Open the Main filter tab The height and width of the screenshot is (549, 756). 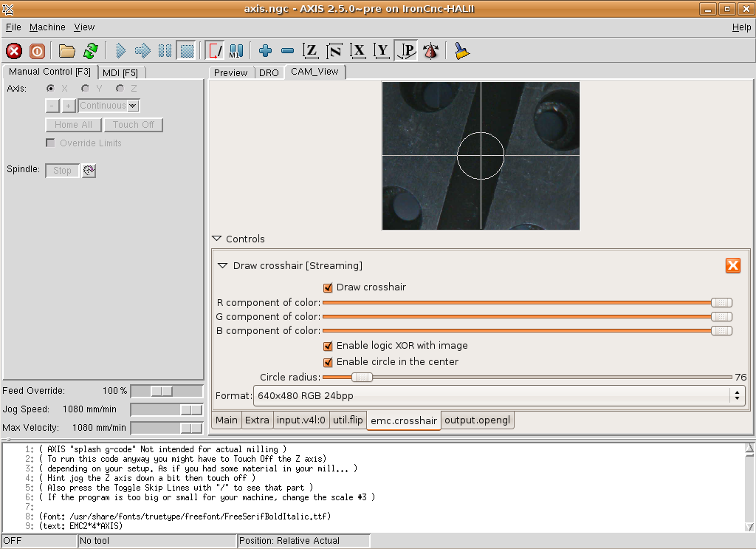coord(227,420)
